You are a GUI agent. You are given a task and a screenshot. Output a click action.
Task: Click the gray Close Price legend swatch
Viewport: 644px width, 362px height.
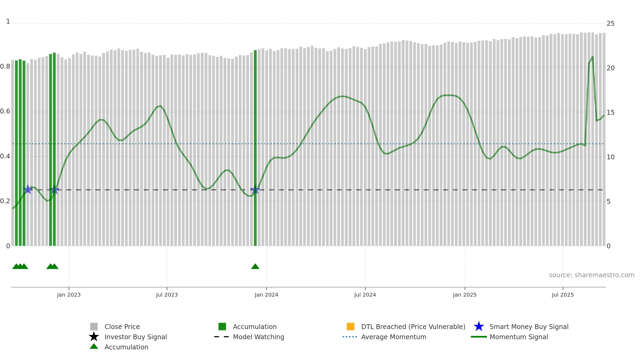click(94, 327)
